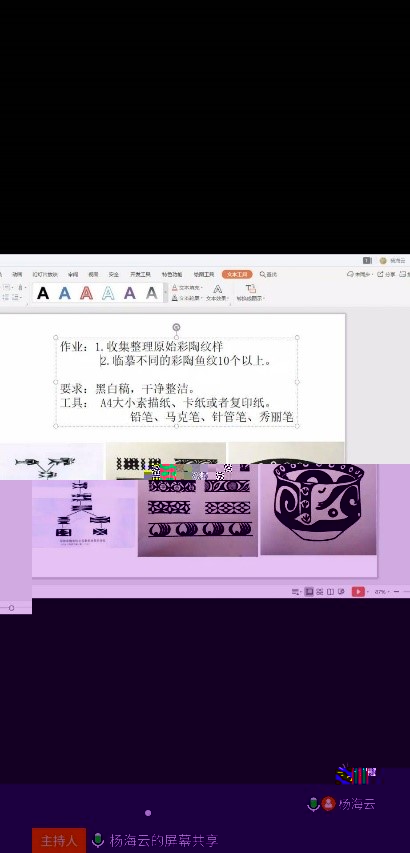410x853 pixels.
Task: Click the share icon (分享) at top right
Action: (388, 274)
